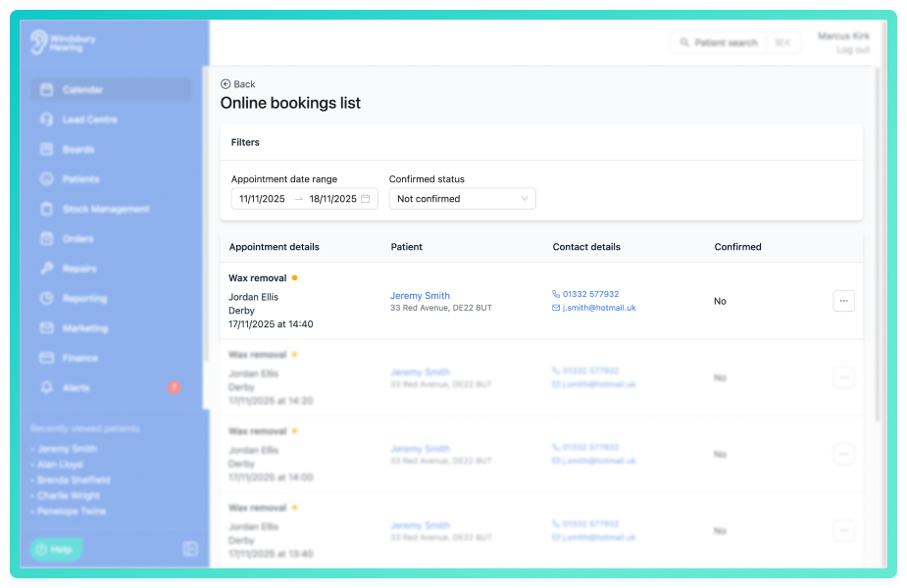The image size is (907, 588).
Task: Collapse the sidebar using the panel icon
Action: tap(190, 549)
